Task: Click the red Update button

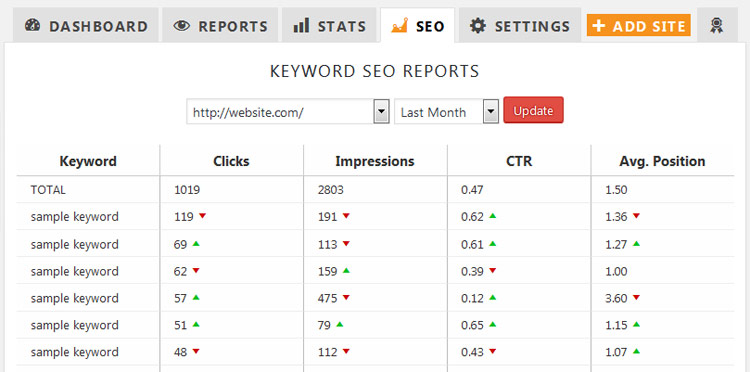Action: pos(533,110)
